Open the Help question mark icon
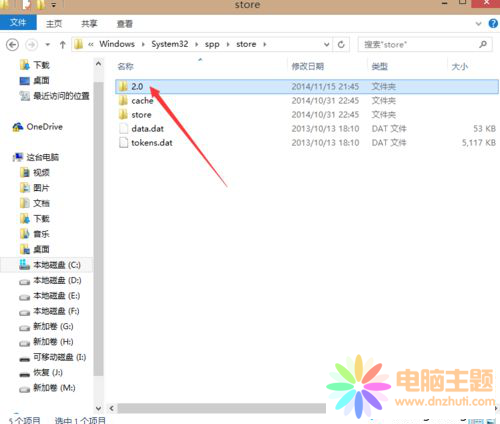Viewport: 500px width, 424px height. [493, 23]
